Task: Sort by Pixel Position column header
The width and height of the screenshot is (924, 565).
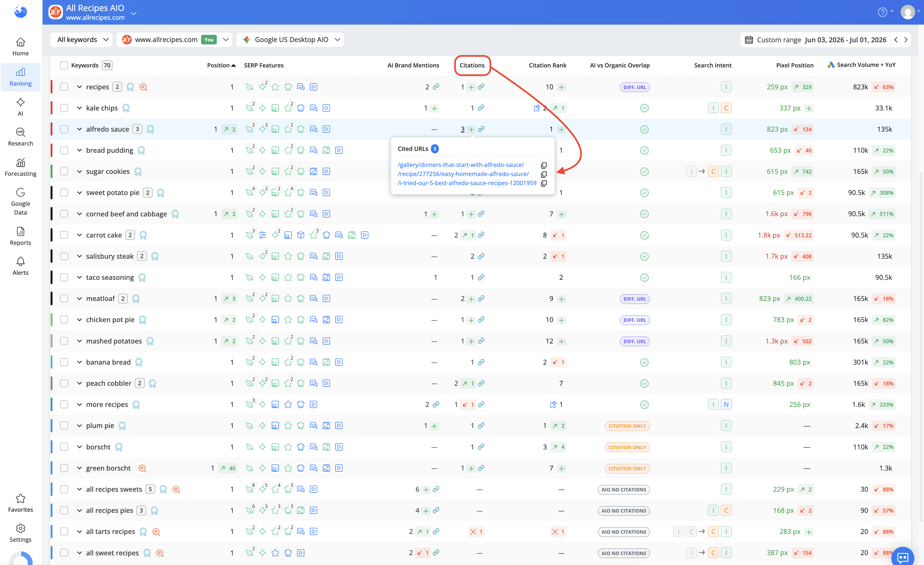Action: pos(795,65)
